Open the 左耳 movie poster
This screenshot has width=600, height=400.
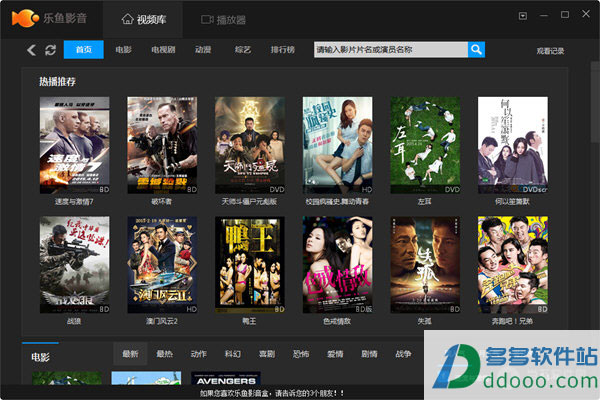click(425, 145)
